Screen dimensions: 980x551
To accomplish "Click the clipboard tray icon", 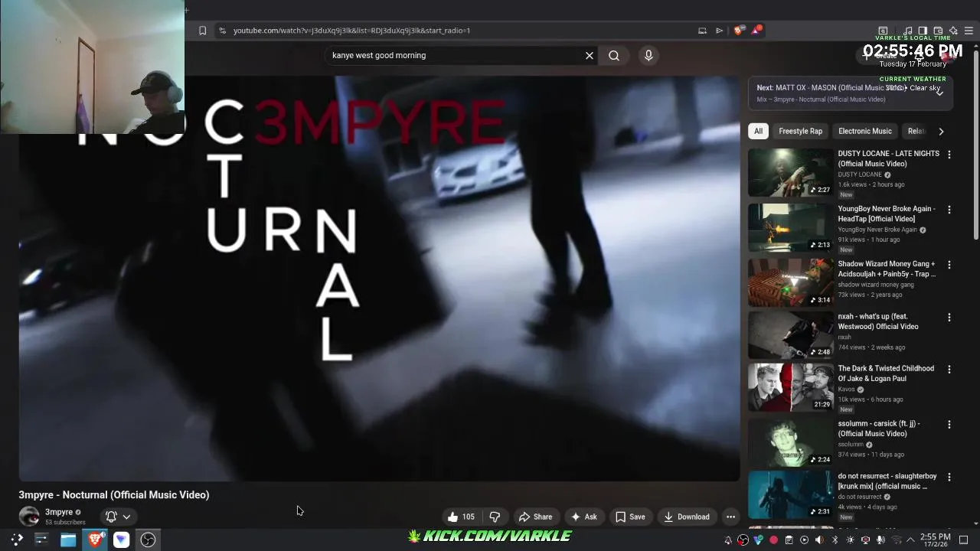I will tap(789, 540).
